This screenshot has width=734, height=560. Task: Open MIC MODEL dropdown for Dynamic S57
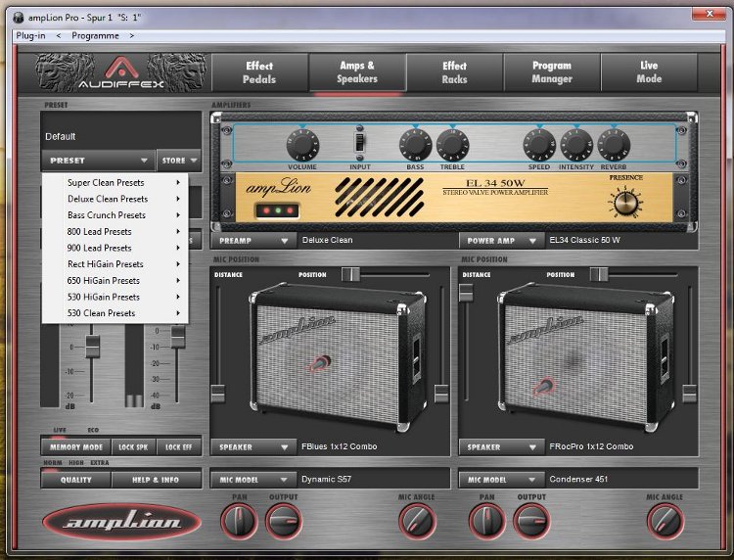(x=253, y=480)
